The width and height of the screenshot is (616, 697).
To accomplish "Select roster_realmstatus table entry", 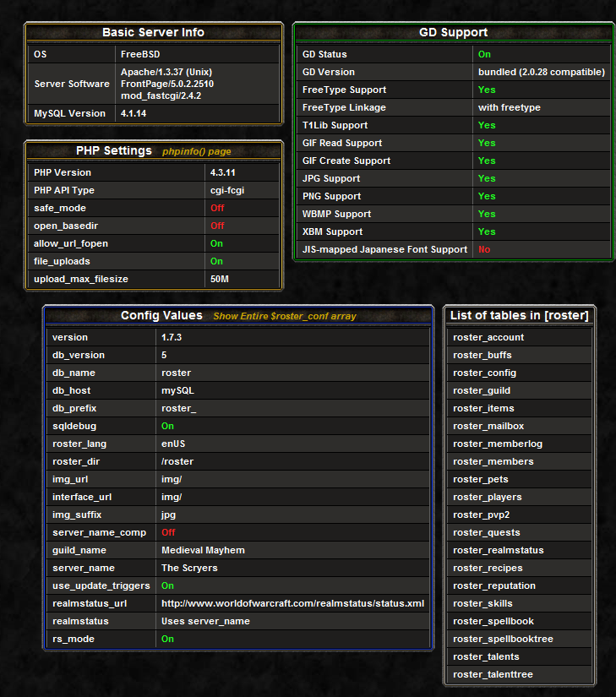I will pos(499,550).
